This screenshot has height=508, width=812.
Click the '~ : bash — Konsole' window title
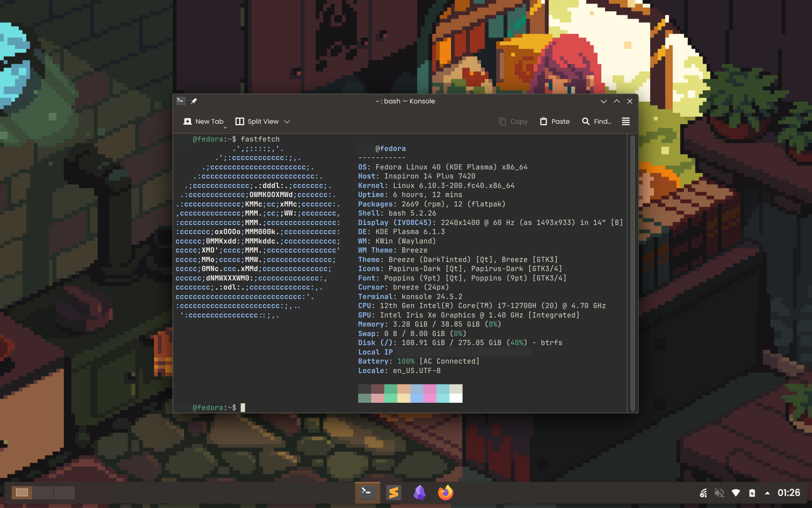tap(405, 101)
